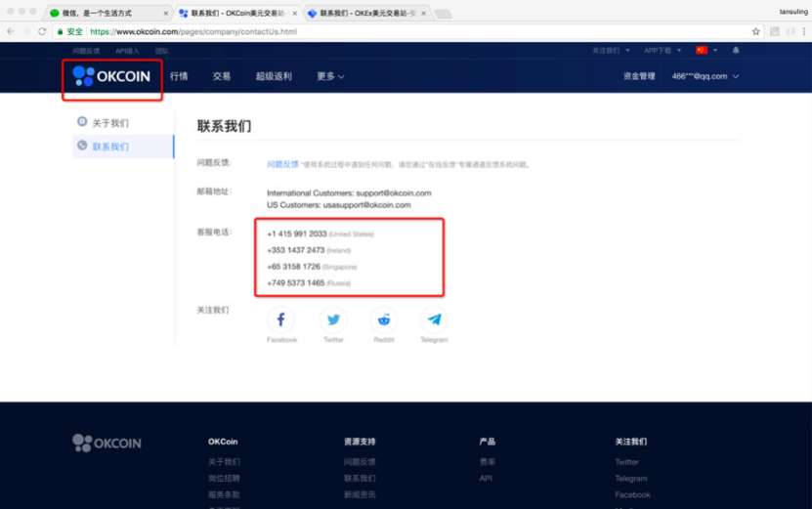
Task: Click the 关于我们 sidebar icon
Action: (x=82, y=122)
